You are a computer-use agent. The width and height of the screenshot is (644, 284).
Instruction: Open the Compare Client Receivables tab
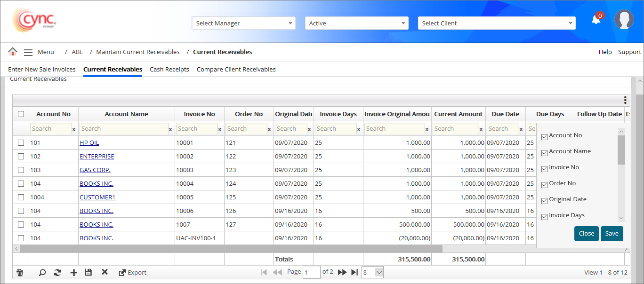[236, 69]
